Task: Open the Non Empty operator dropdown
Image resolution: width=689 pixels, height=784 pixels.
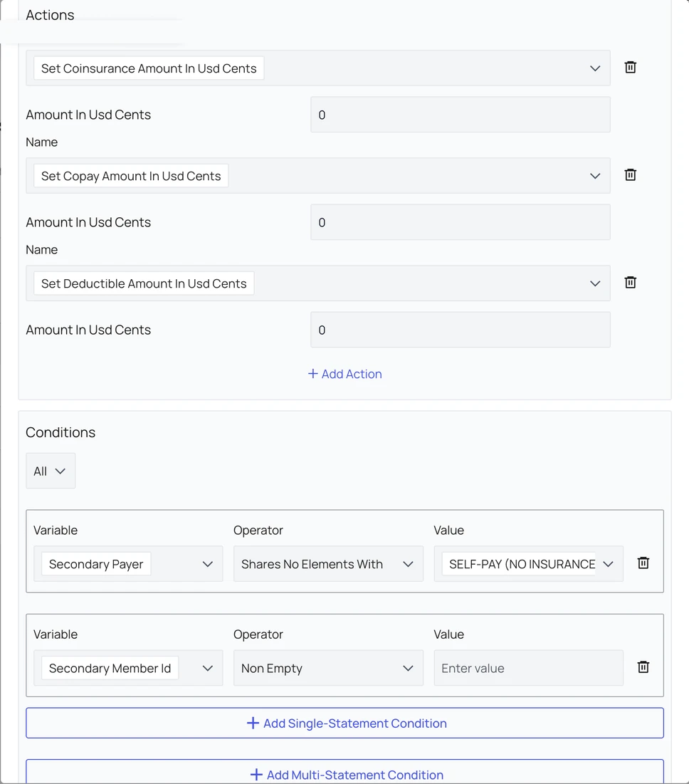Action: pyautogui.click(x=328, y=668)
